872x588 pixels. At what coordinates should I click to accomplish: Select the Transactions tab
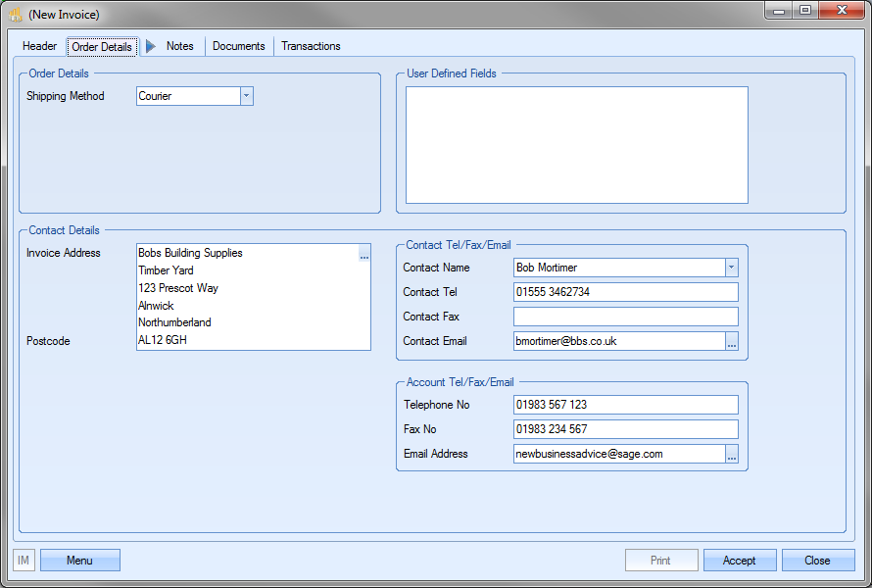point(312,46)
